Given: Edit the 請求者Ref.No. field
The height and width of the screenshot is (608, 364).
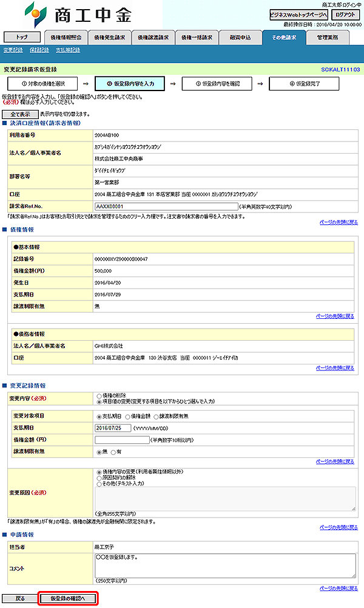Looking at the screenshot, I should (166, 207).
